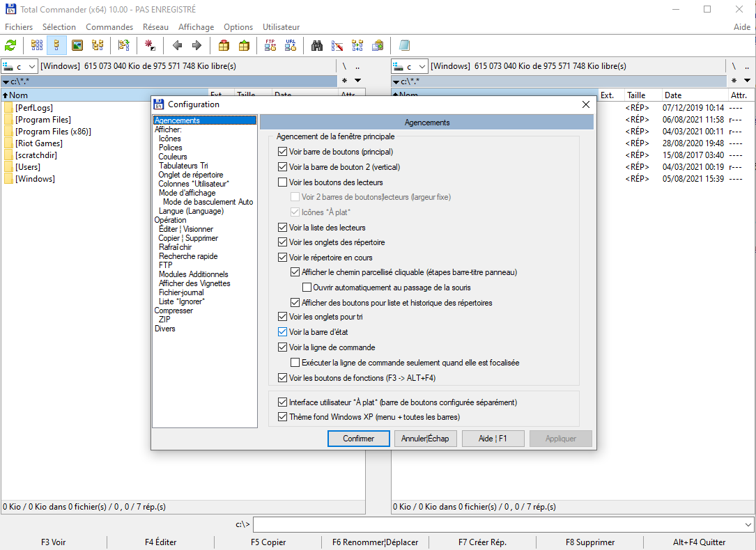The image size is (756, 550).
Task: Open the notepad toolbar icon
Action: (404, 46)
